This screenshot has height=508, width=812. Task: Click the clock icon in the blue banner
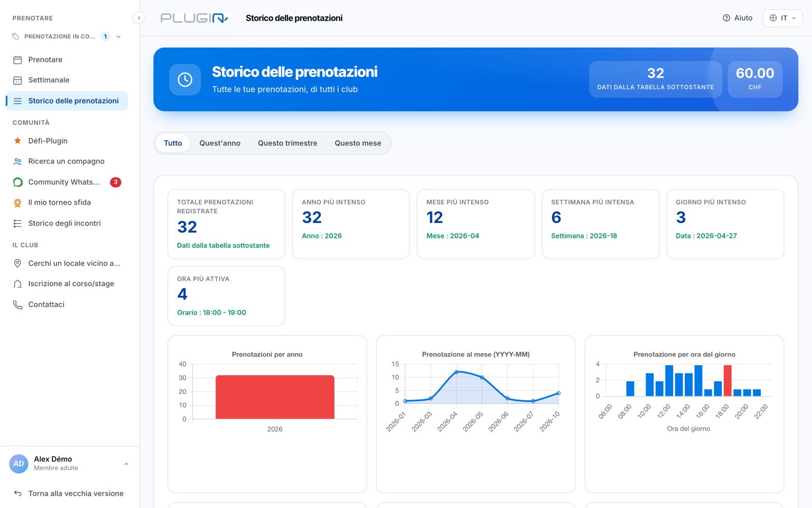185,79
